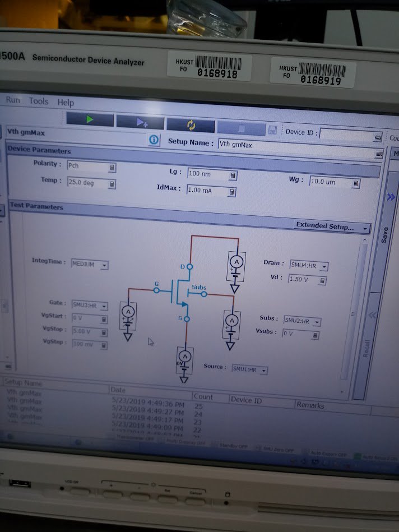Image resolution: width=399 pixels, height=532 pixels.
Task: Click the Device ID input field
Action: [347, 135]
